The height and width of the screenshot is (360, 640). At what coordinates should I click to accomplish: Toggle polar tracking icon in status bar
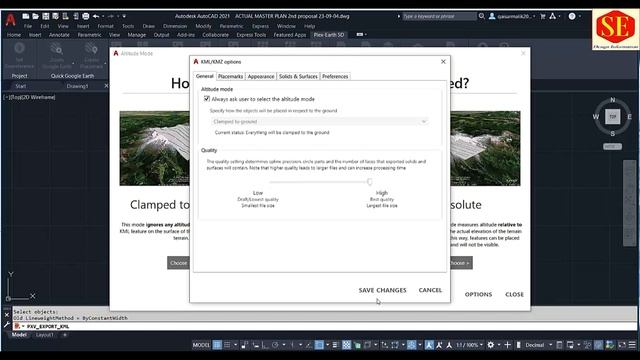(276, 345)
